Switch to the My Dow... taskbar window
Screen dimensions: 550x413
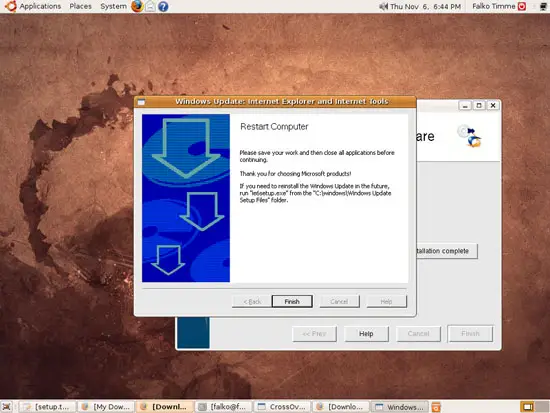(106, 407)
